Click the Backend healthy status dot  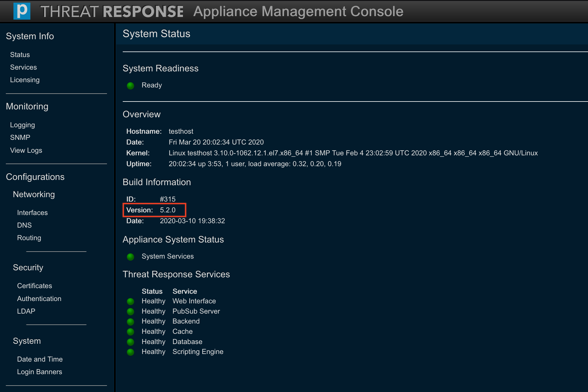click(130, 321)
